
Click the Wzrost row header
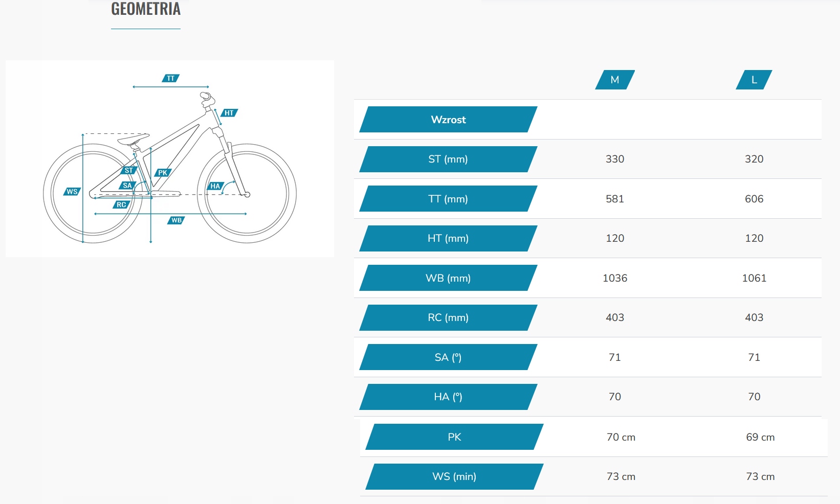(448, 120)
